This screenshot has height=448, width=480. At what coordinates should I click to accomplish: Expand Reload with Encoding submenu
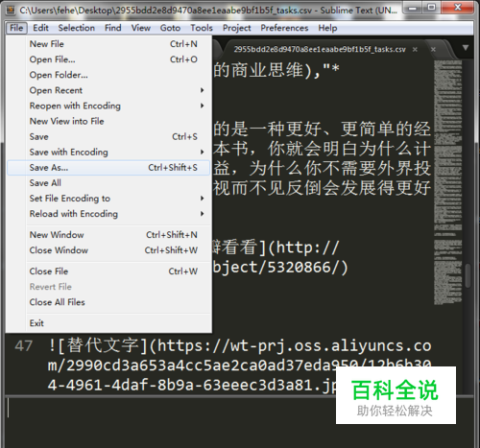pos(108,214)
